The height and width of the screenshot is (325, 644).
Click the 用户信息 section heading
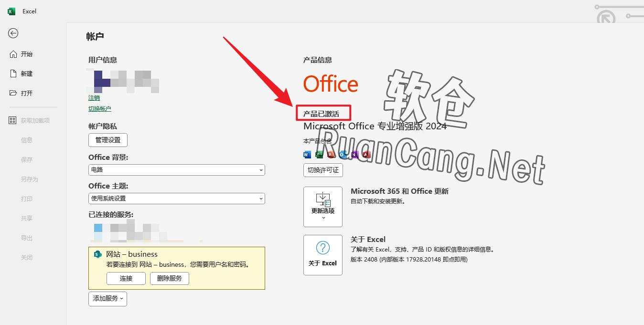tap(103, 60)
